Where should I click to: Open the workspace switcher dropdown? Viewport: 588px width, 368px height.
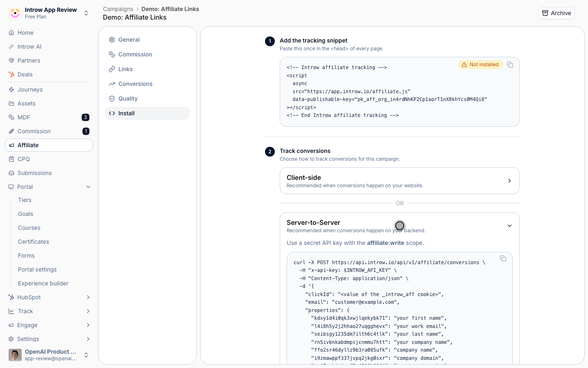[x=86, y=13]
